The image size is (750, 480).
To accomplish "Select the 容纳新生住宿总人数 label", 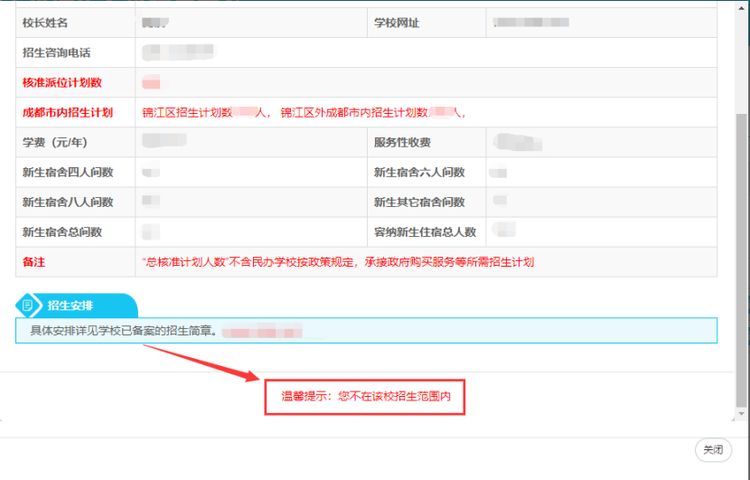I will point(425,232).
